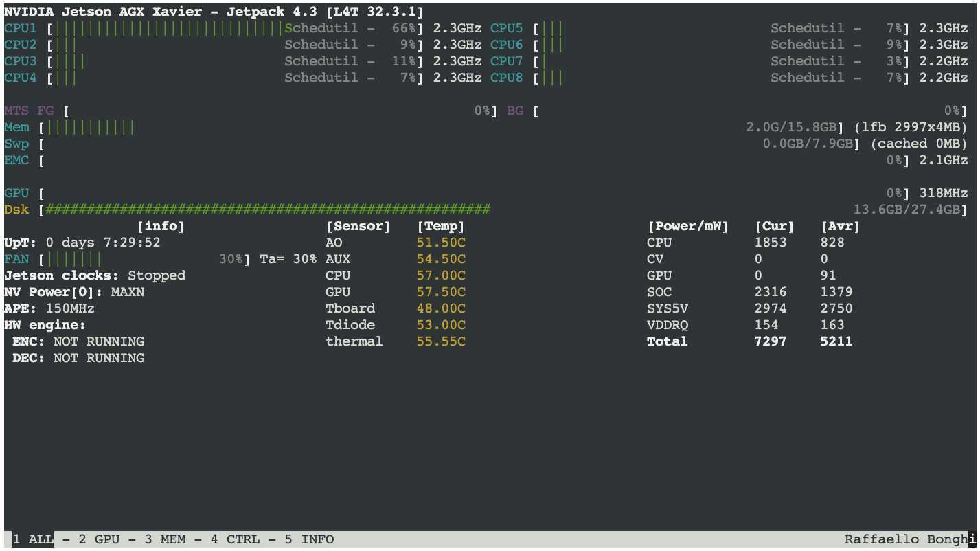Screen dimensions: 980x551
Task: Click the Mem usage bar
Action: tap(91, 127)
